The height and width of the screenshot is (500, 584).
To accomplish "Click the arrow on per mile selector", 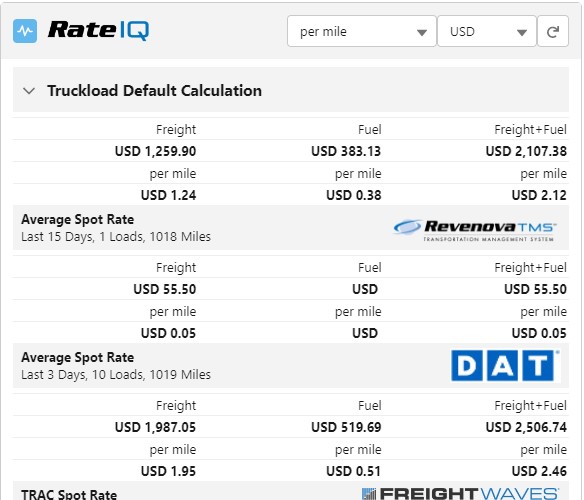I will 422,33.
